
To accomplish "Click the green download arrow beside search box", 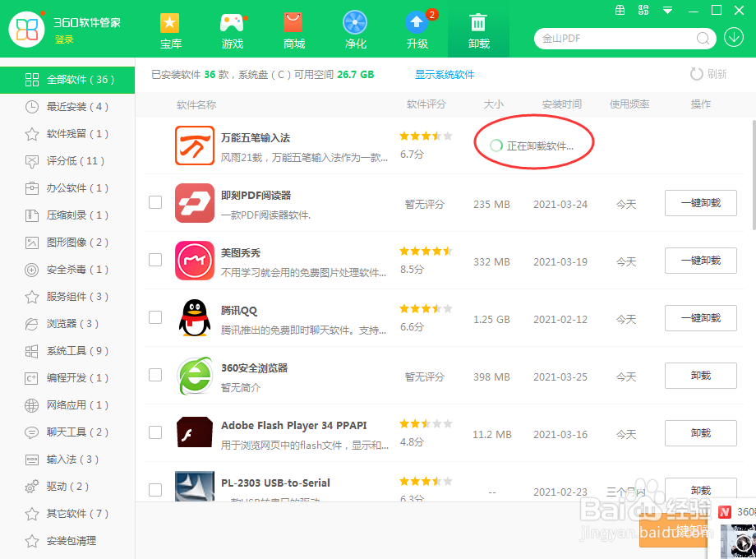I will click(x=734, y=38).
